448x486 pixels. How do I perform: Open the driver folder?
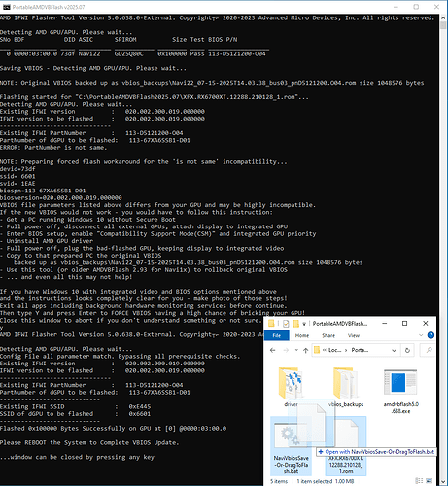coord(291,387)
